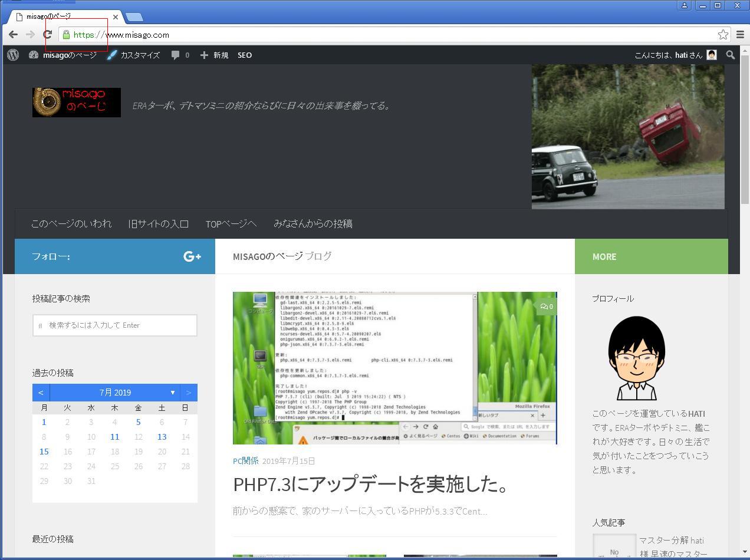Go to このページのいわれ page
The height and width of the screenshot is (560, 750).
(x=71, y=224)
